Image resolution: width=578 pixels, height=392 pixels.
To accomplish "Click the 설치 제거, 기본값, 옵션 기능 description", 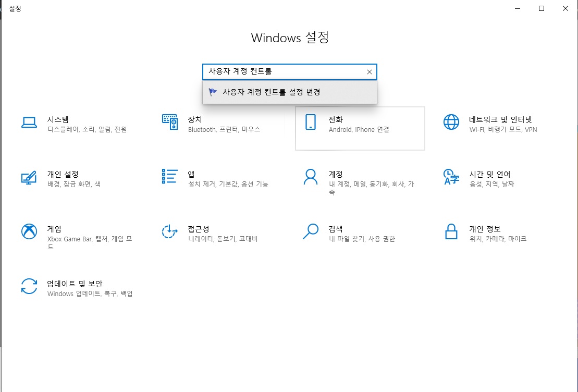I will [x=228, y=184].
